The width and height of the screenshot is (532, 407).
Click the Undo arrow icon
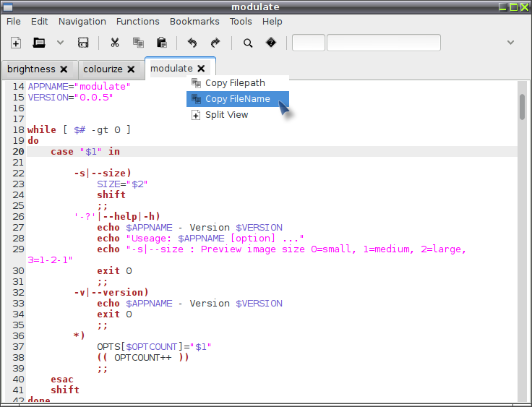point(192,43)
